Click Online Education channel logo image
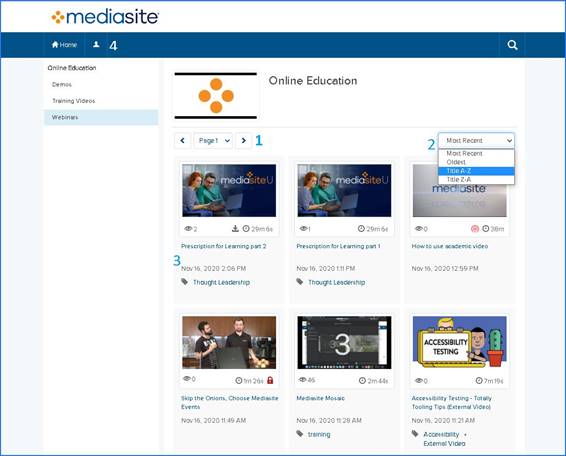The height and width of the screenshot is (456, 566). tap(215, 96)
